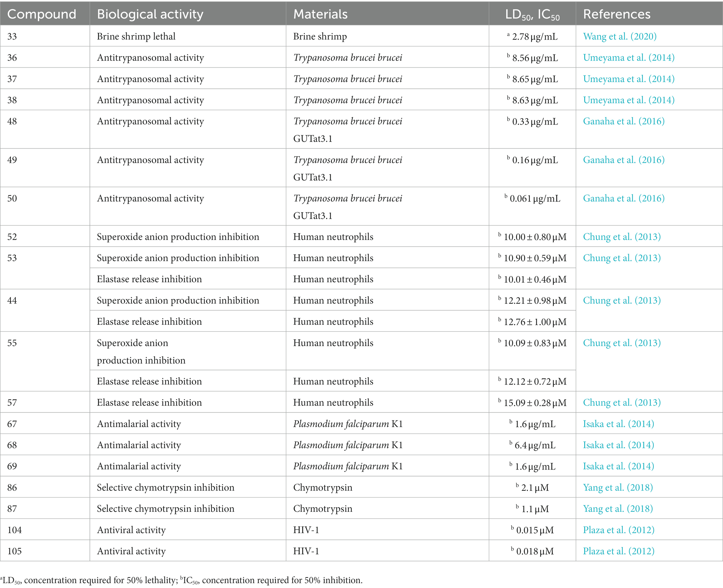Open Yang et al. (2018) link for compound 86
Image resolution: width=723 pixels, height=588 pixels.
618,487
